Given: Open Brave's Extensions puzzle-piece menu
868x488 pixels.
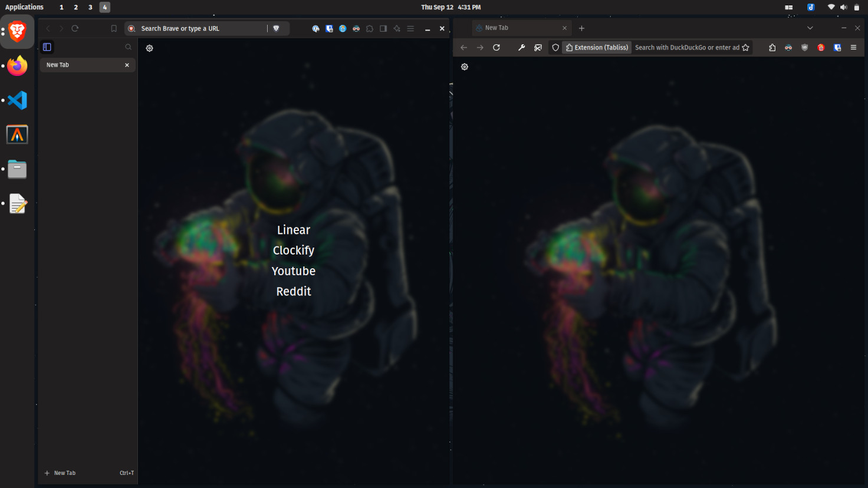Looking at the screenshot, I should pos(370,28).
